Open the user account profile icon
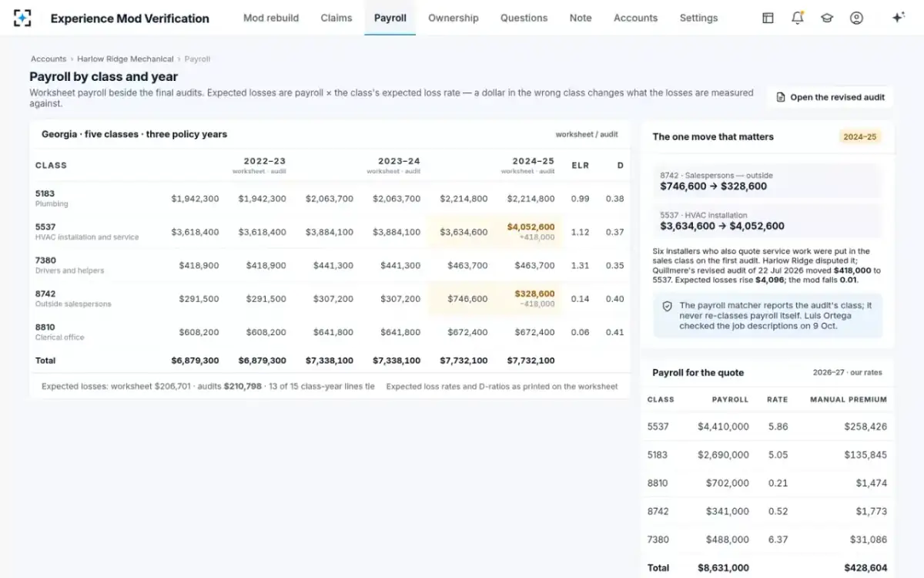The width and height of the screenshot is (924, 578). coord(856,18)
